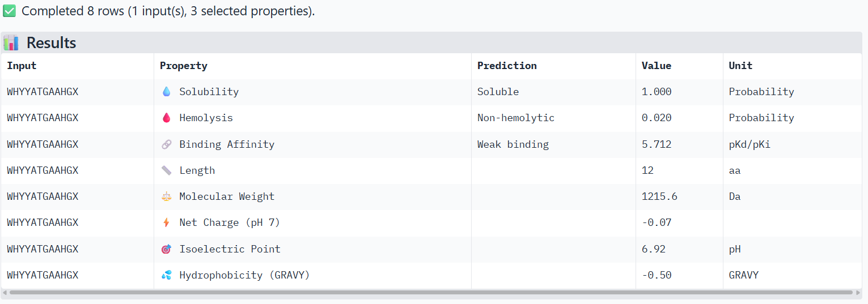
Task: Click the horizontal scrollbar below the table
Action: 431,293
